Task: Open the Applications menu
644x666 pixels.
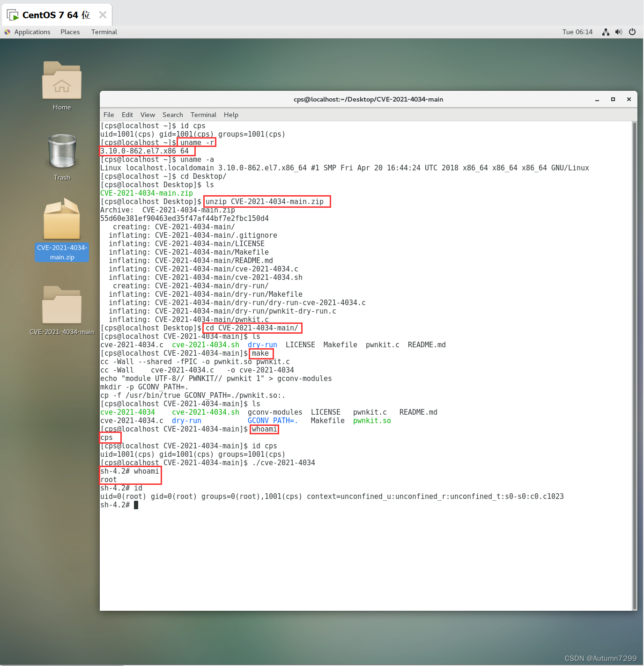Action: 32,32
